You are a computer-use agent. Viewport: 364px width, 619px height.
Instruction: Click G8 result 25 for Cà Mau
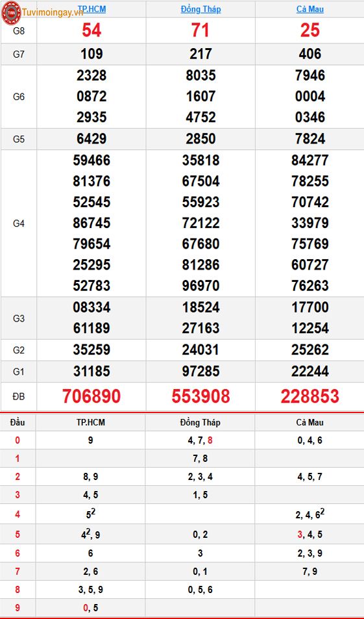310,31
